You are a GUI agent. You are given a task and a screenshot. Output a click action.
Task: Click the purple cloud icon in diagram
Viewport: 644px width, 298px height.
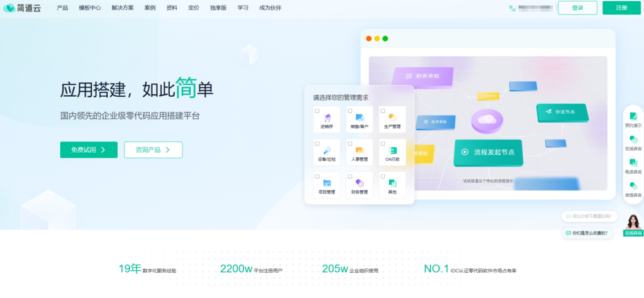coord(487,121)
